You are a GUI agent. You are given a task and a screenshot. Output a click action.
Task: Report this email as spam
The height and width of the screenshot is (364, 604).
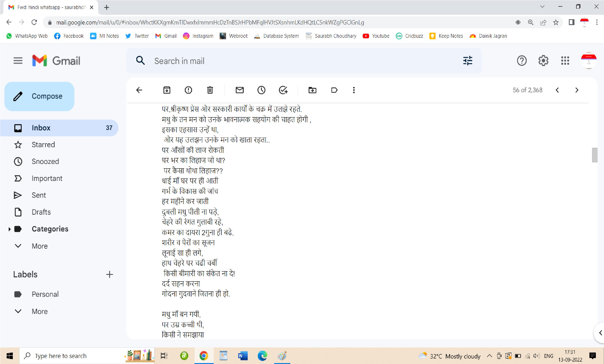(188, 90)
